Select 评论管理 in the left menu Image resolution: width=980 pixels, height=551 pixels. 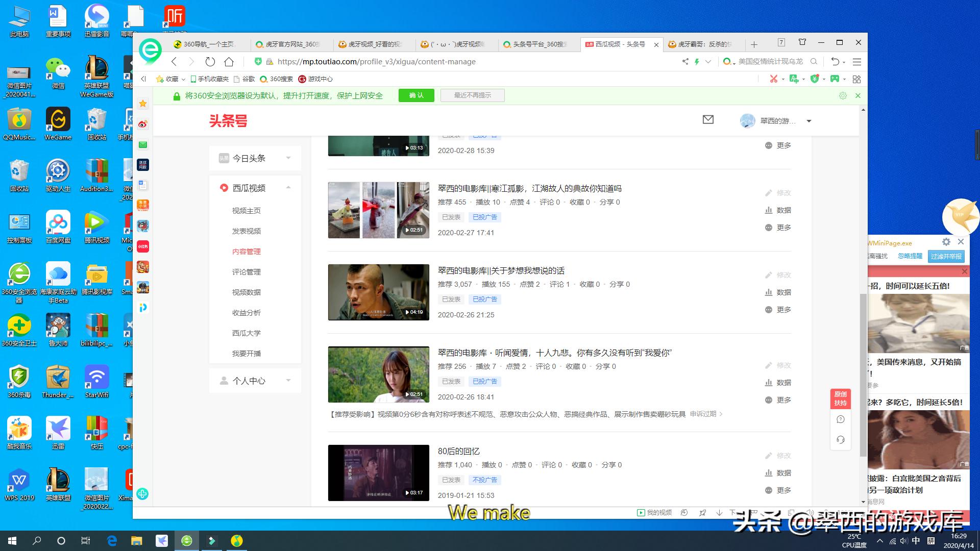point(247,272)
